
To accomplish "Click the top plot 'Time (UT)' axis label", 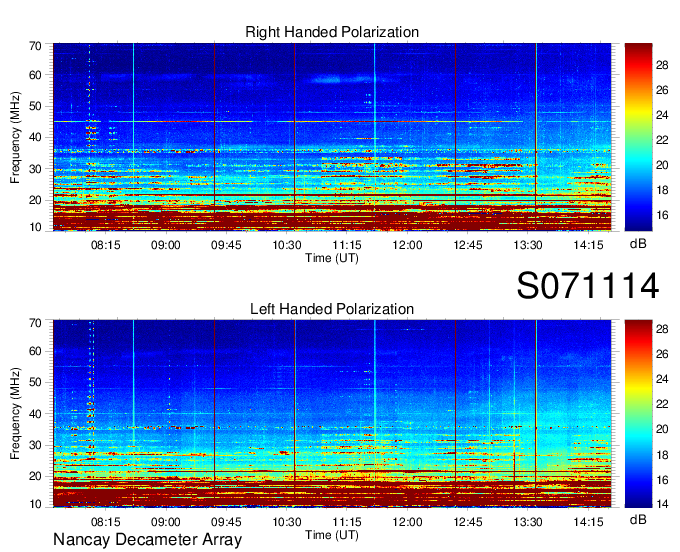I will [332, 258].
